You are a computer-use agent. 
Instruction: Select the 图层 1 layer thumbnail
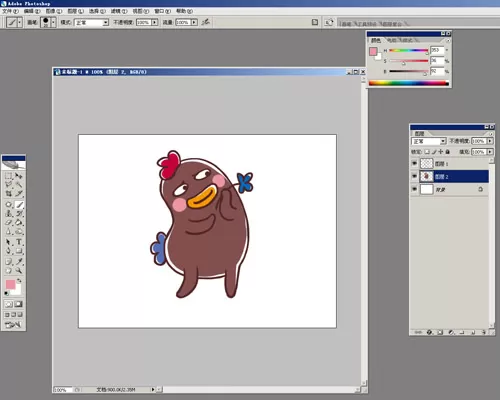coord(426,163)
